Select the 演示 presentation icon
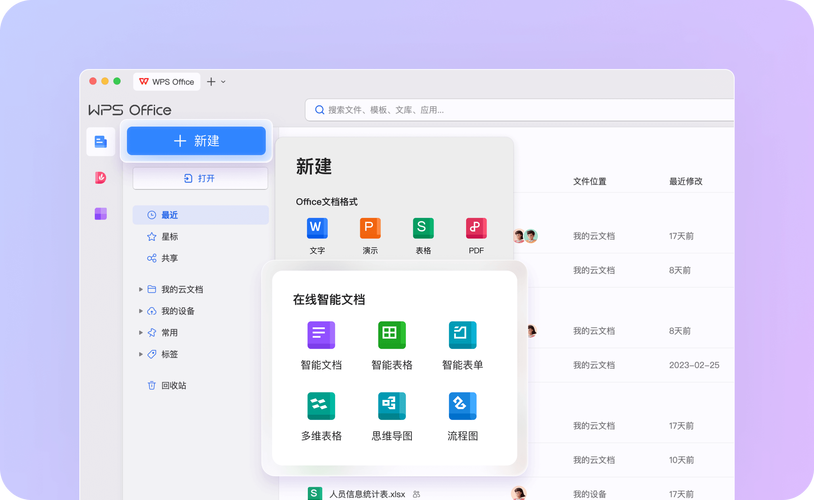Screen dimensions: 814x500 [x=370, y=228]
